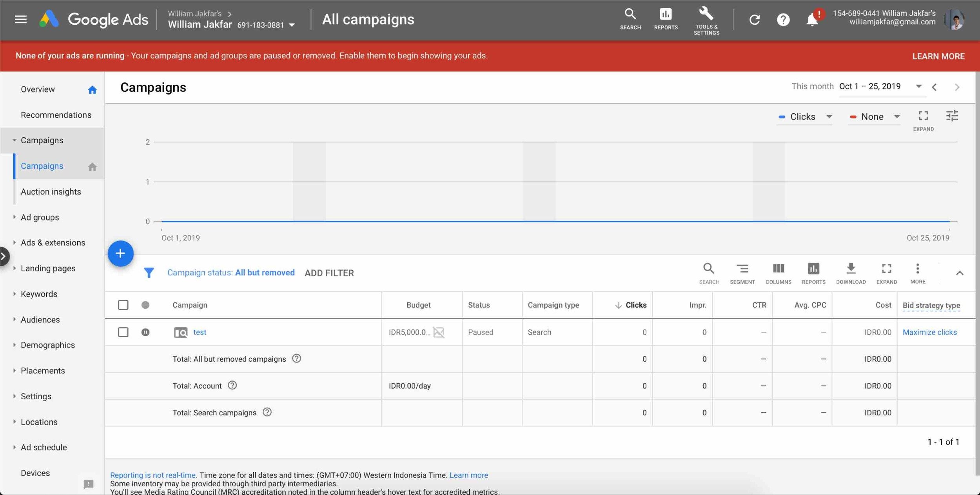The height and width of the screenshot is (495, 980).
Task: Expand the Ad groups sidebar section
Action: tap(39, 217)
